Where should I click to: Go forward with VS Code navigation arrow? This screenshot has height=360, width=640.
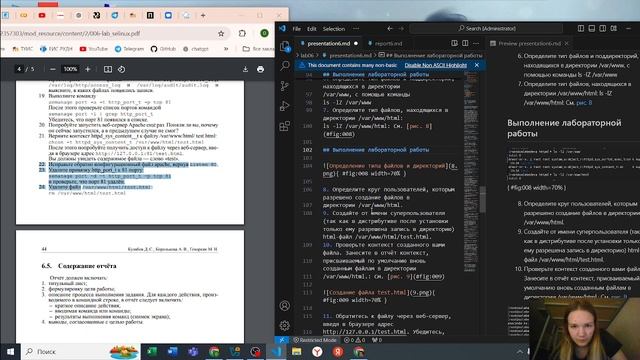(x=401, y=29)
